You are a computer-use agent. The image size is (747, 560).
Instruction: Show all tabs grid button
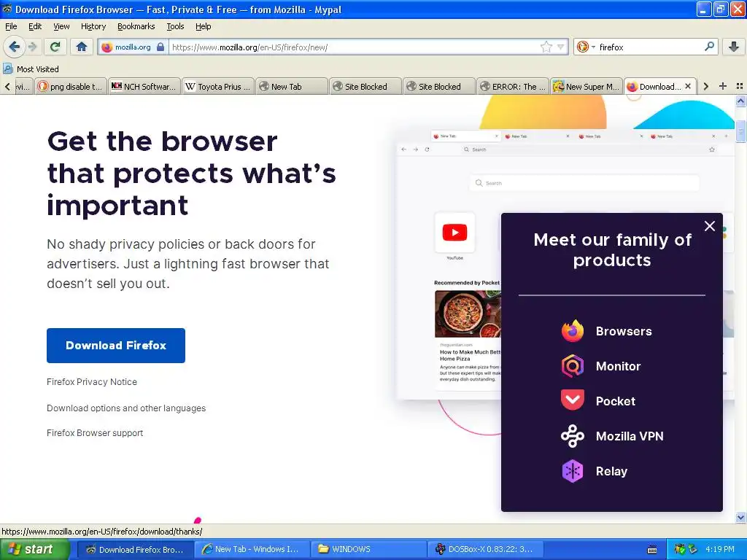coord(740,86)
